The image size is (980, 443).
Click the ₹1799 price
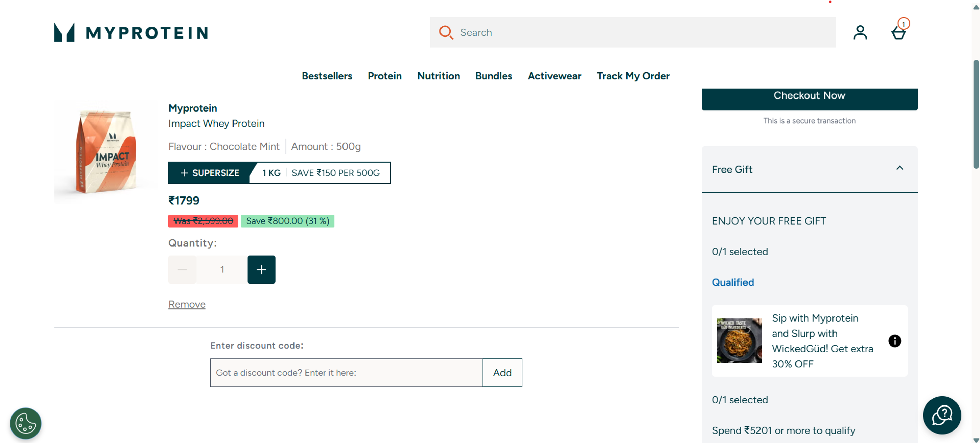pyautogui.click(x=184, y=200)
